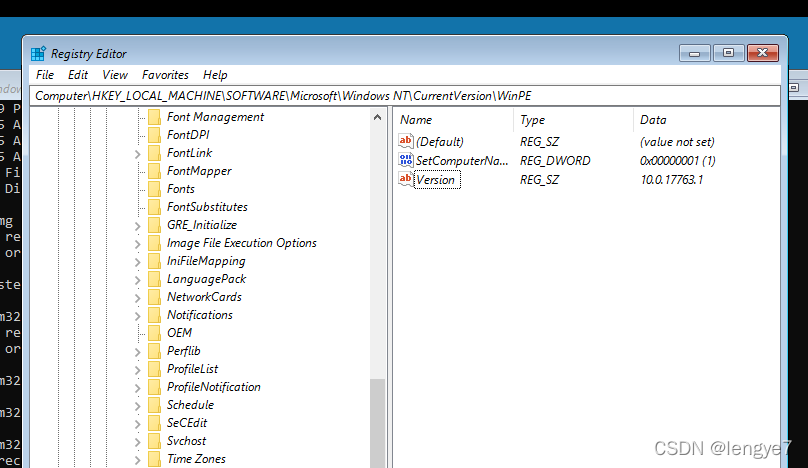The width and height of the screenshot is (808, 468).
Task: Click the Schedule folder icon
Action: click(154, 405)
